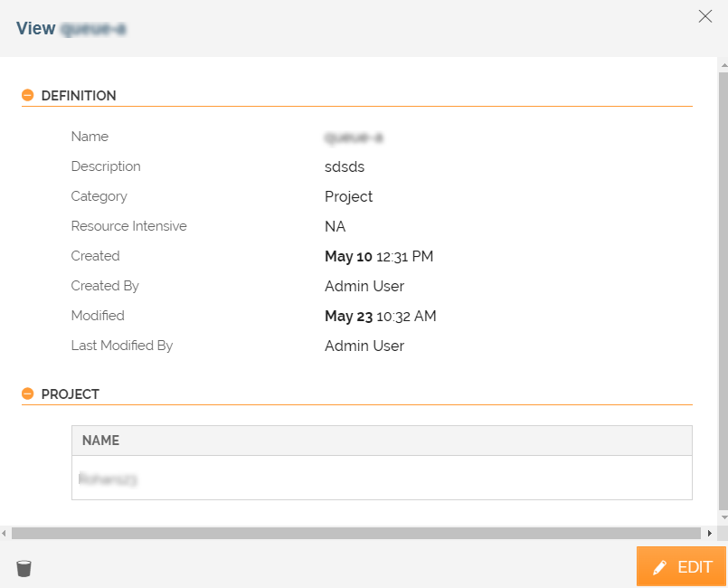728x588 pixels.
Task: Click the Created date May 10 12:31 PM
Action: click(x=378, y=256)
